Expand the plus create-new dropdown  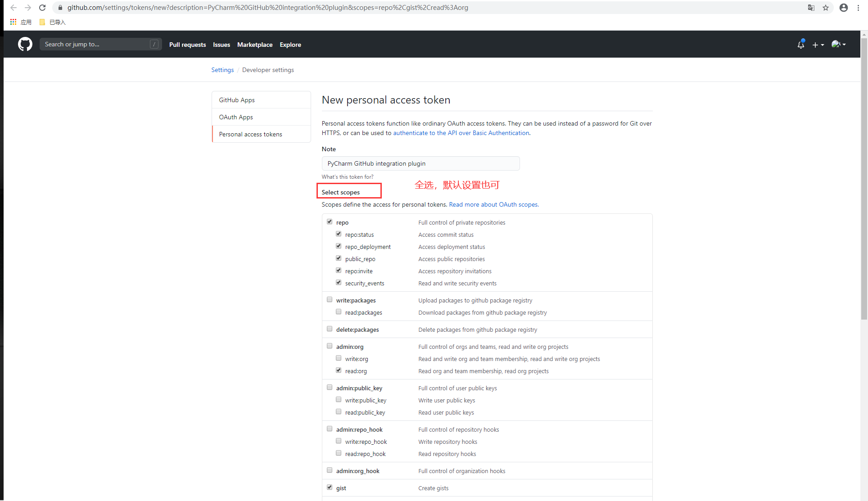(x=818, y=45)
